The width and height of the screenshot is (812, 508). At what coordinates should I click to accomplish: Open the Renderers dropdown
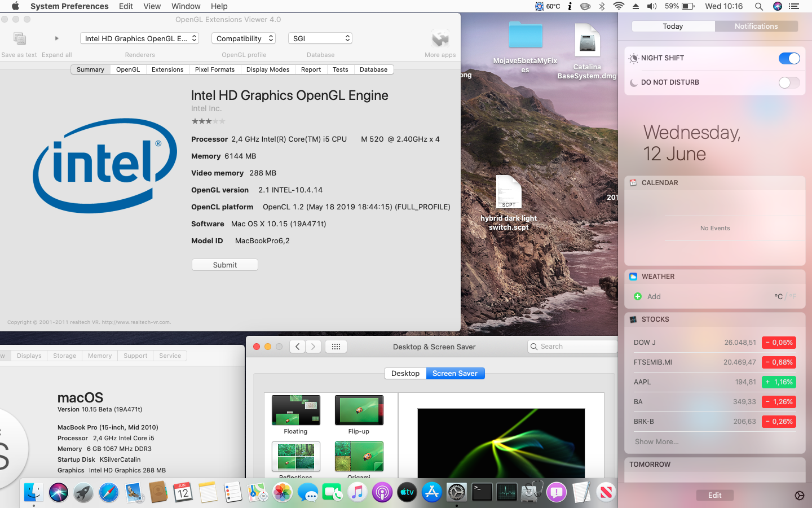click(139, 38)
